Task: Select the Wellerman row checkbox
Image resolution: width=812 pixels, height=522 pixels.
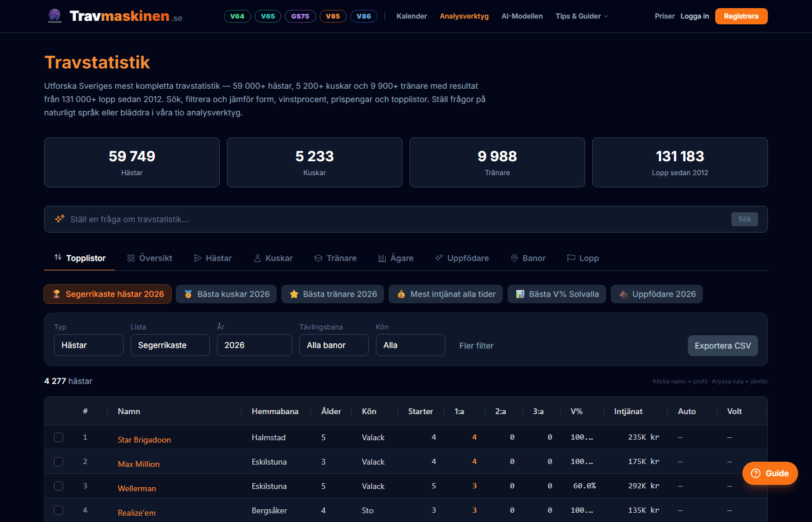Action: tap(59, 486)
